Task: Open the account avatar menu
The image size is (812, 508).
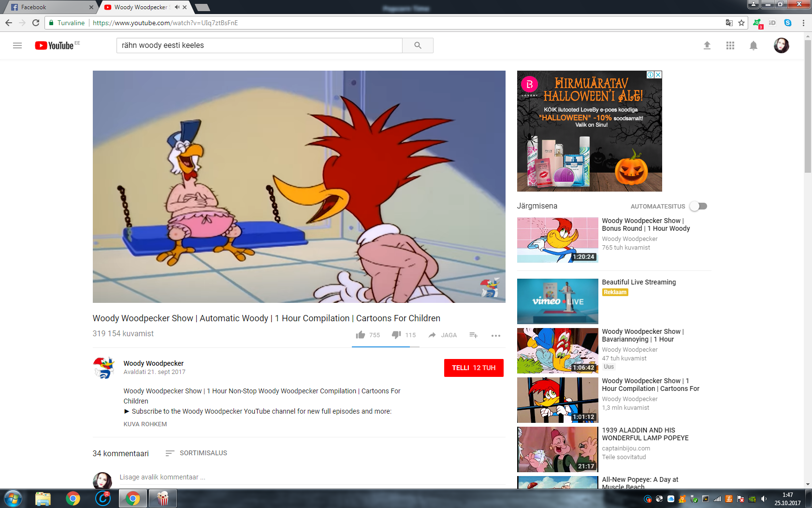Action: pos(782,45)
